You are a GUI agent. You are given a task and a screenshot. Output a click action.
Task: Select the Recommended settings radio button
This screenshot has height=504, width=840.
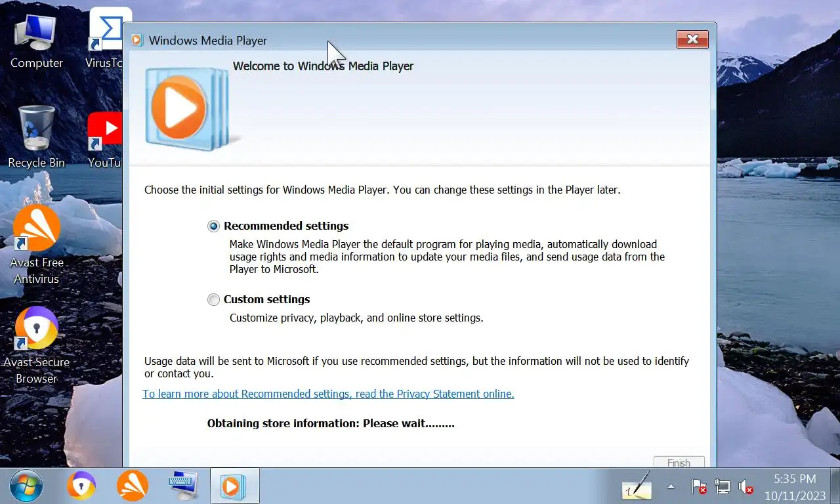213,226
